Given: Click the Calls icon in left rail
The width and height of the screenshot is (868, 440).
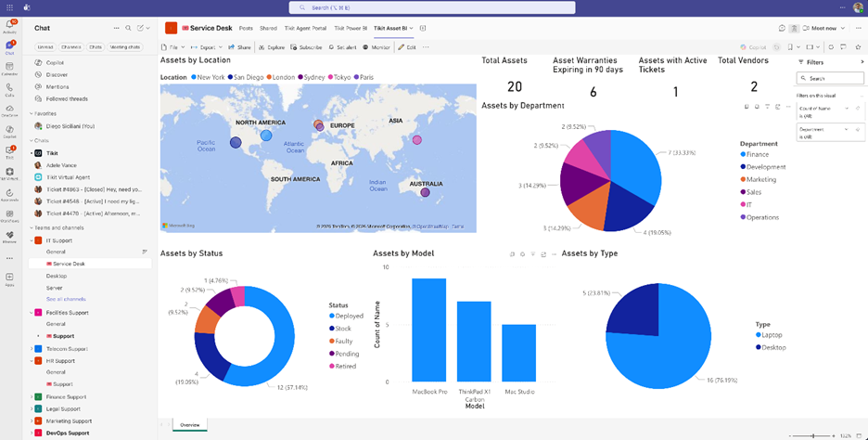Looking at the screenshot, I should point(9,88).
